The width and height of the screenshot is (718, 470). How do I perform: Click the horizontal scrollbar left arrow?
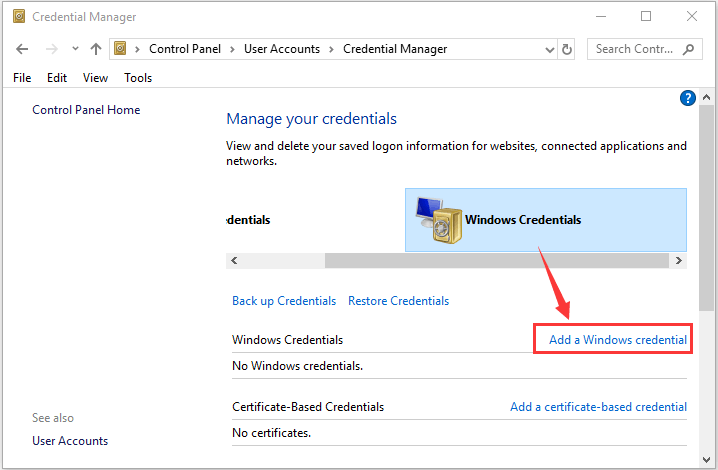(x=234, y=260)
